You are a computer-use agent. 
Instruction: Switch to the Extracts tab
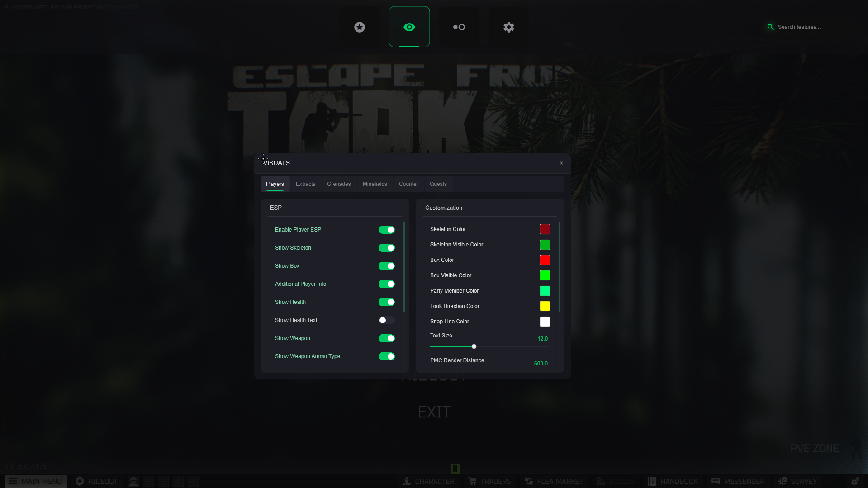305,184
